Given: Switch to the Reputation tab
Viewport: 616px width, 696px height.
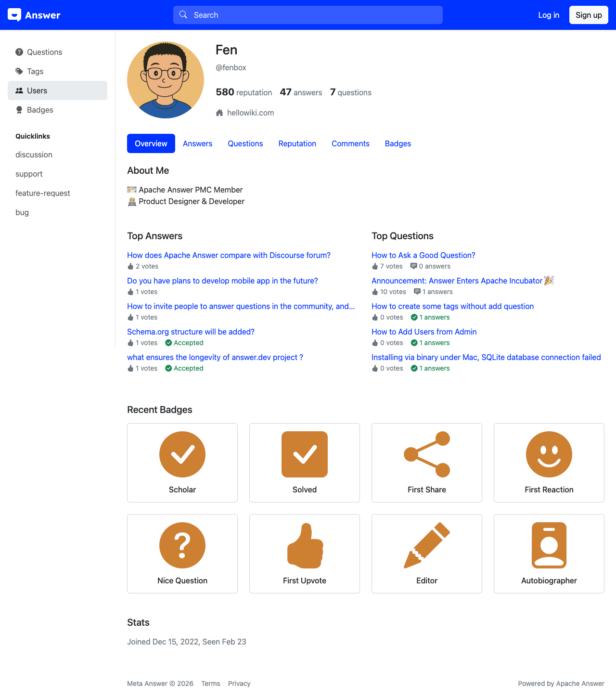Looking at the screenshot, I should pyautogui.click(x=297, y=143).
